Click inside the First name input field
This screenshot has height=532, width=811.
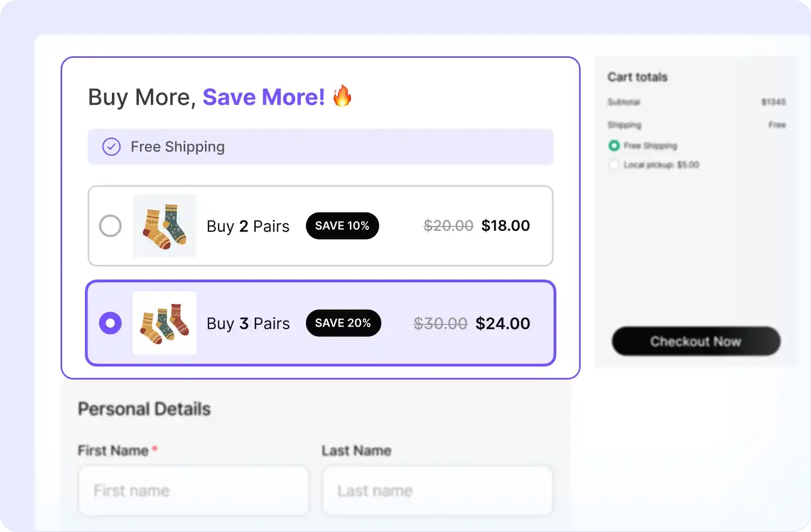point(194,490)
